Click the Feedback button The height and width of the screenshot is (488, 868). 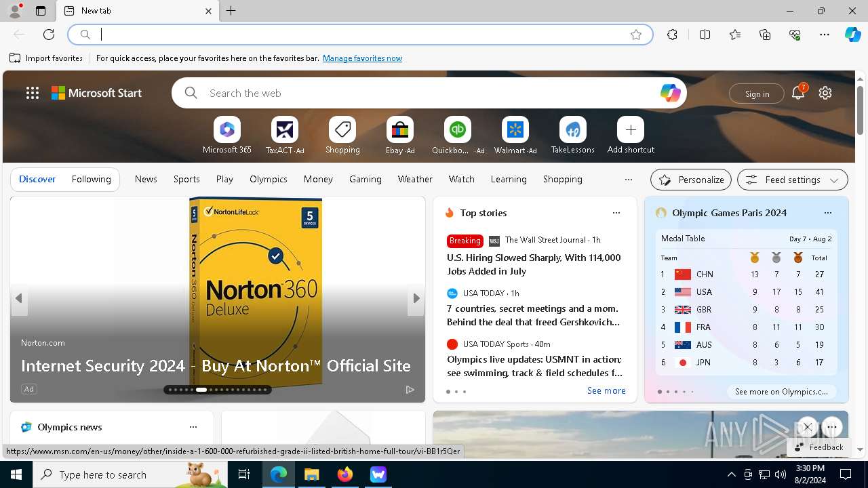[818, 447]
